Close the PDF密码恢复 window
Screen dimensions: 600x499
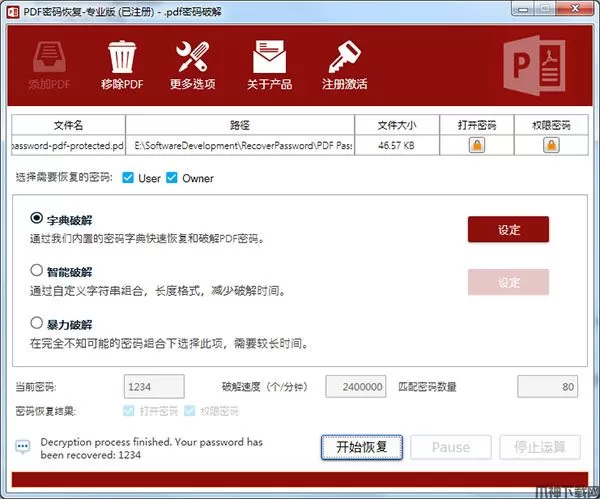point(575,8)
